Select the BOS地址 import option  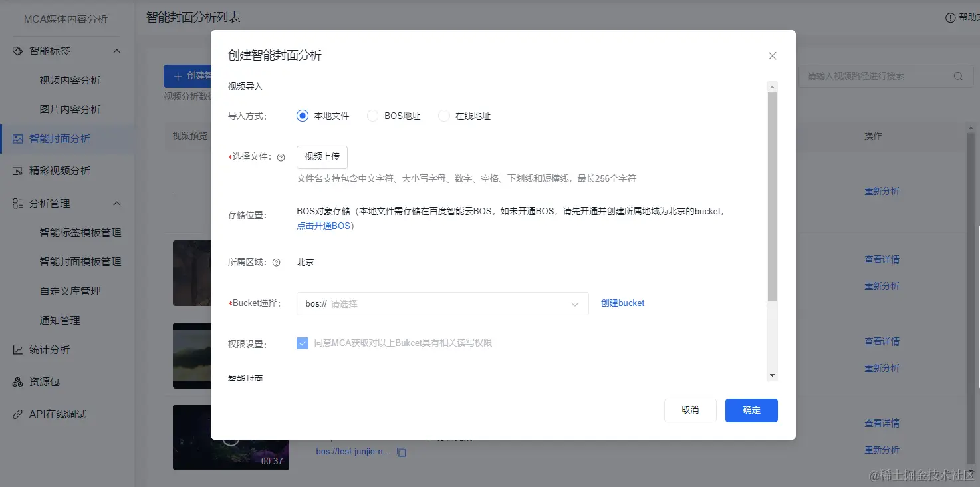click(x=373, y=116)
